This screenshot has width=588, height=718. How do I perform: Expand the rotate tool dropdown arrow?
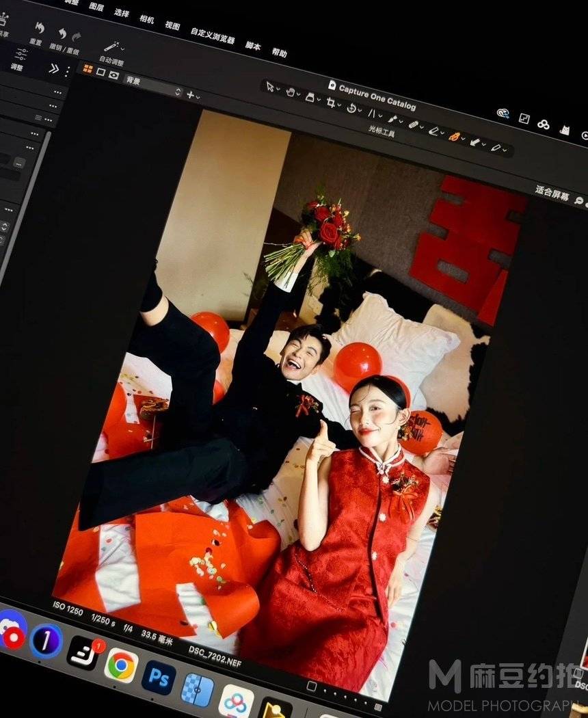tap(360, 110)
